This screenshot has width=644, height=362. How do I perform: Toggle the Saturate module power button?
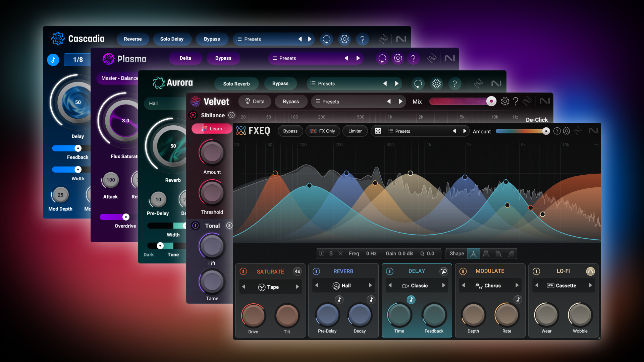[244, 271]
